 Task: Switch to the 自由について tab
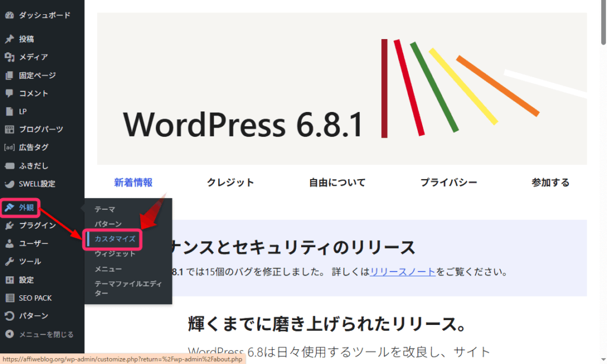pyautogui.click(x=337, y=183)
